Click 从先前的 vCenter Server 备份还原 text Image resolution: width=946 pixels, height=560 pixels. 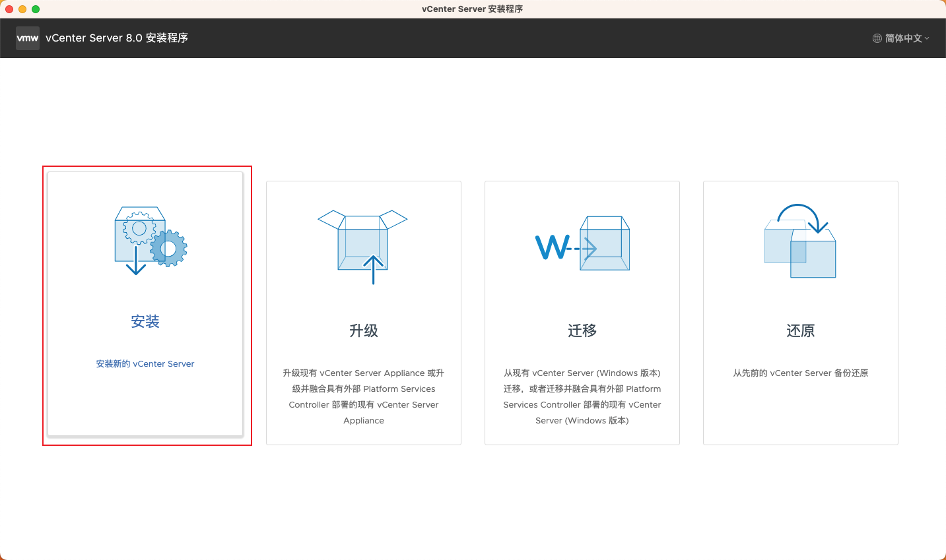click(x=801, y=373)
